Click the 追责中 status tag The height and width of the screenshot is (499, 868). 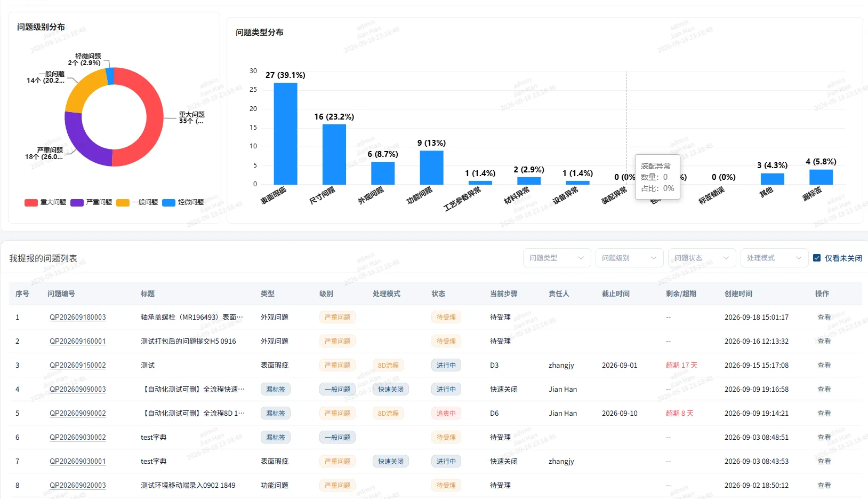[x=446, y=413]
